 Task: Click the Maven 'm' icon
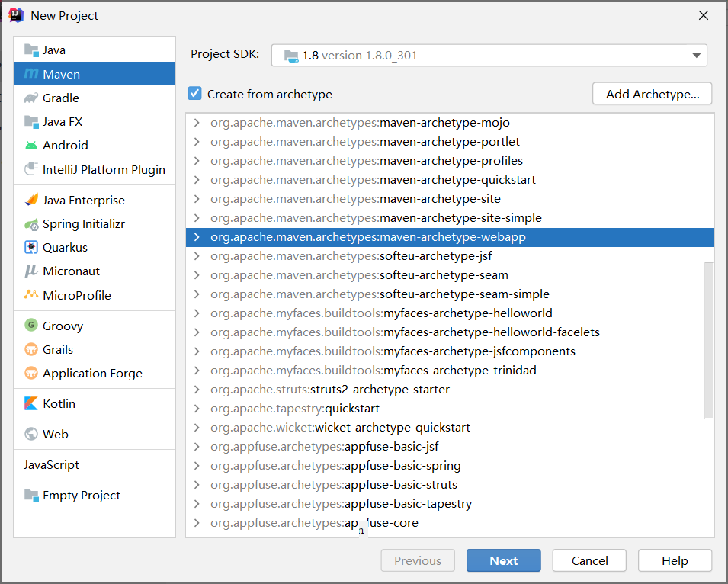pos(31,74)
